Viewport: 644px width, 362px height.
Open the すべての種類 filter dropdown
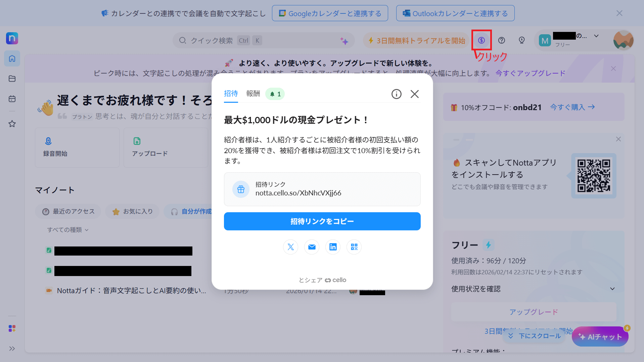click(x=67, y=230)
